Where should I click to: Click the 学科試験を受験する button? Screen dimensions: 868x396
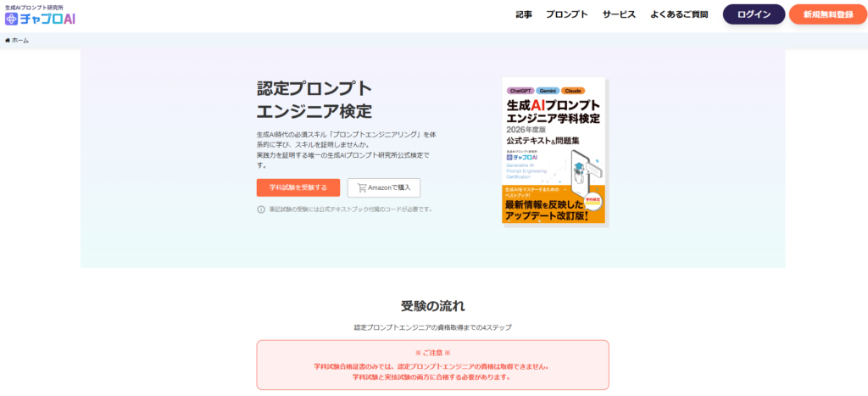(x=298, y=187)
